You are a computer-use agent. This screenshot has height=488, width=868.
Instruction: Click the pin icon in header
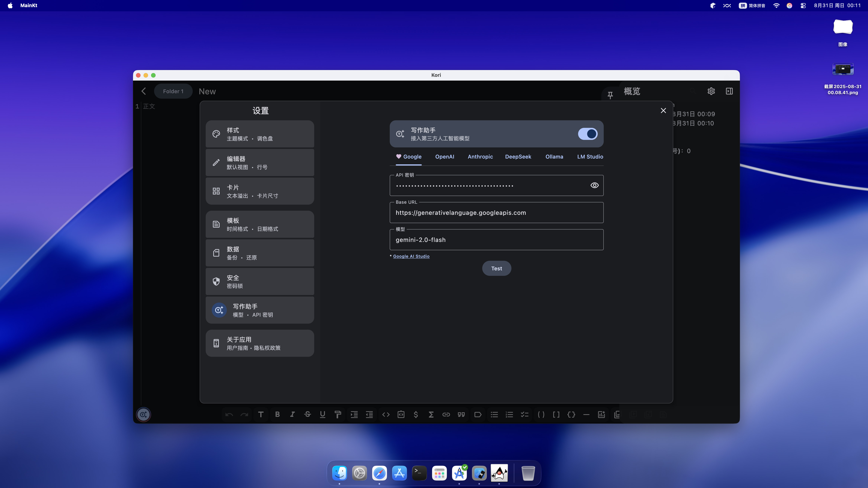pyautogui.click(x=610, y=95)
